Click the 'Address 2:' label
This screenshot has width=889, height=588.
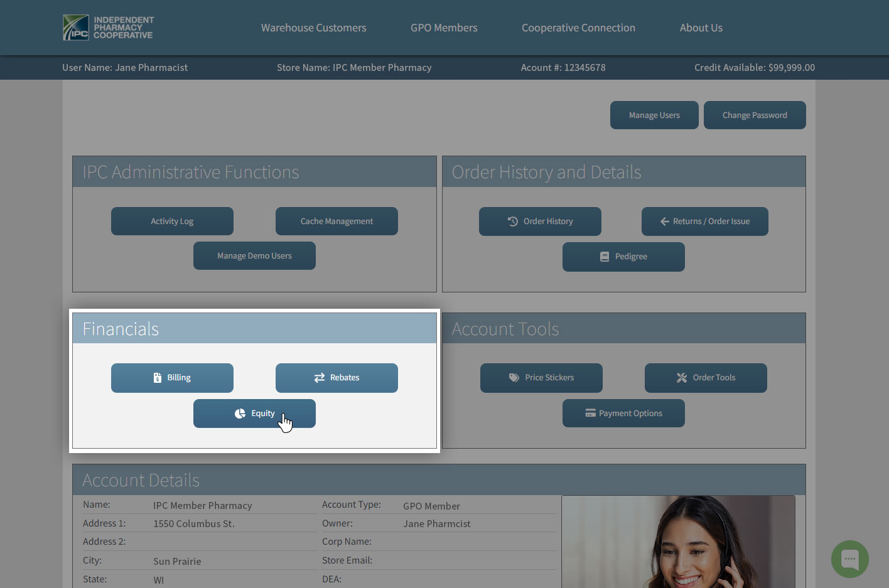pos(104,542)
